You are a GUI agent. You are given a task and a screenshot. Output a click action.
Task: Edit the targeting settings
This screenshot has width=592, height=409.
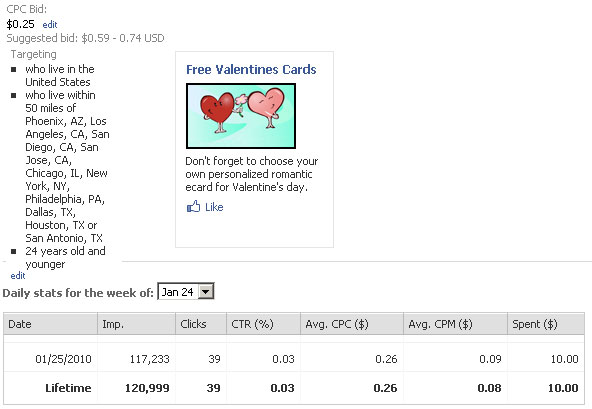pyautogui.click(x=18, y=276)
